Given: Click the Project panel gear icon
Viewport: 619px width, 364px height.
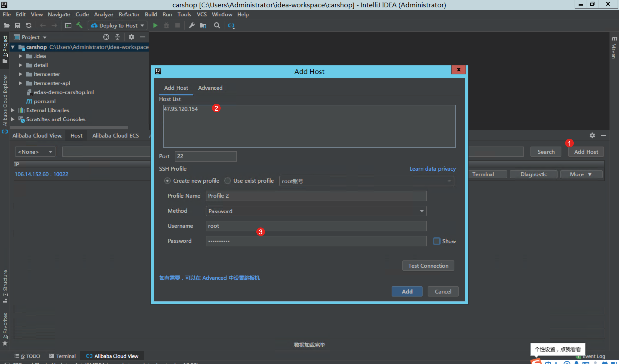Looking at the screenshot, I should click(131, 37).
